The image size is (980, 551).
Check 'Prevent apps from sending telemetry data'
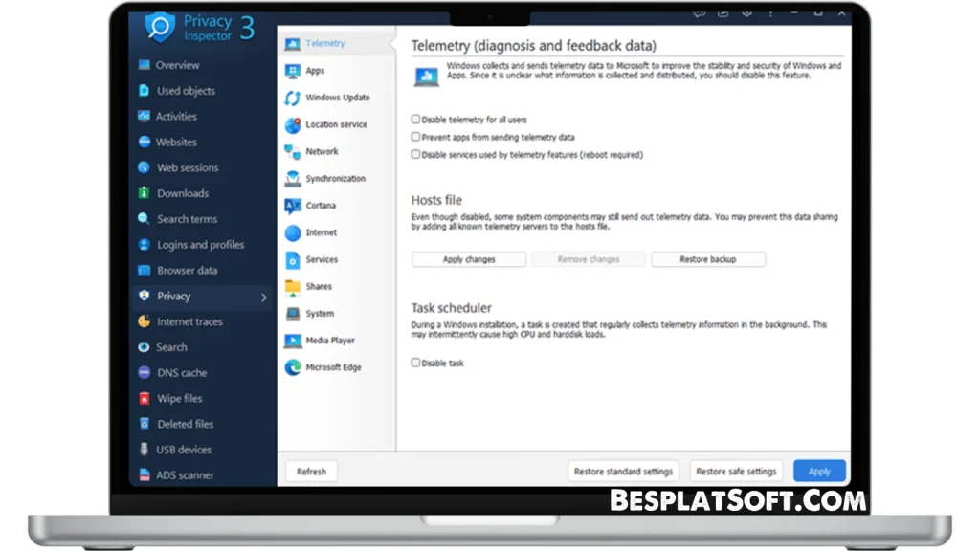[415, 137]
